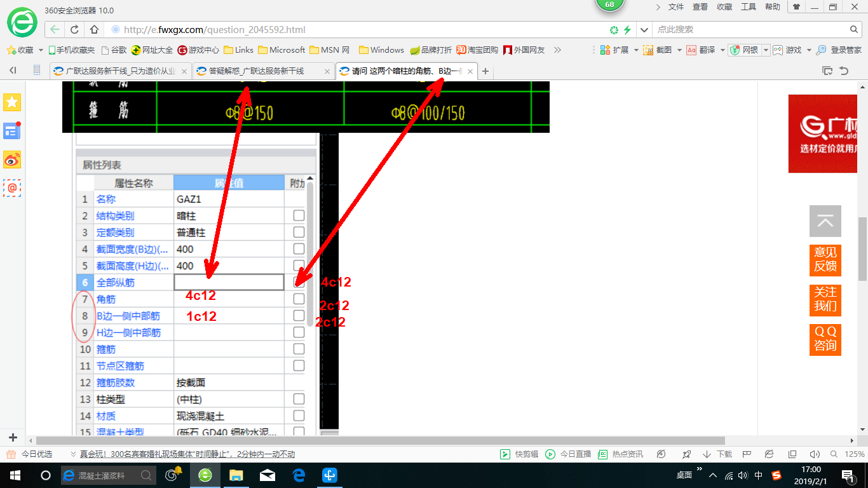Open the 收藏 menu in title bar

click(x=724, y=7)
